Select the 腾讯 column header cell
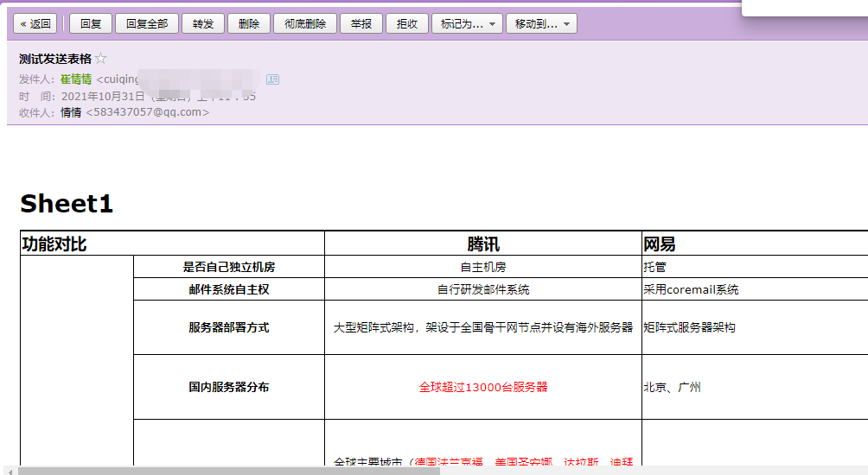The image size is (868, 475). coord(483,244)
